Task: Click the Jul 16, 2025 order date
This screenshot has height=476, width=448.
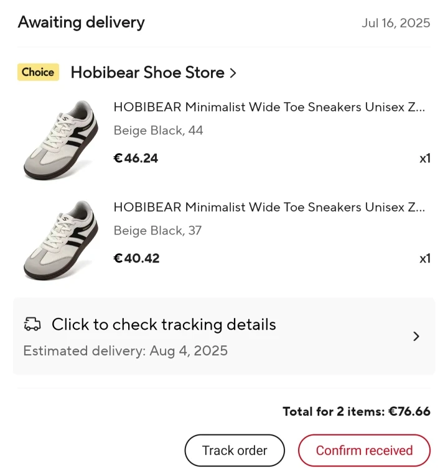Action: pos(396,23)
